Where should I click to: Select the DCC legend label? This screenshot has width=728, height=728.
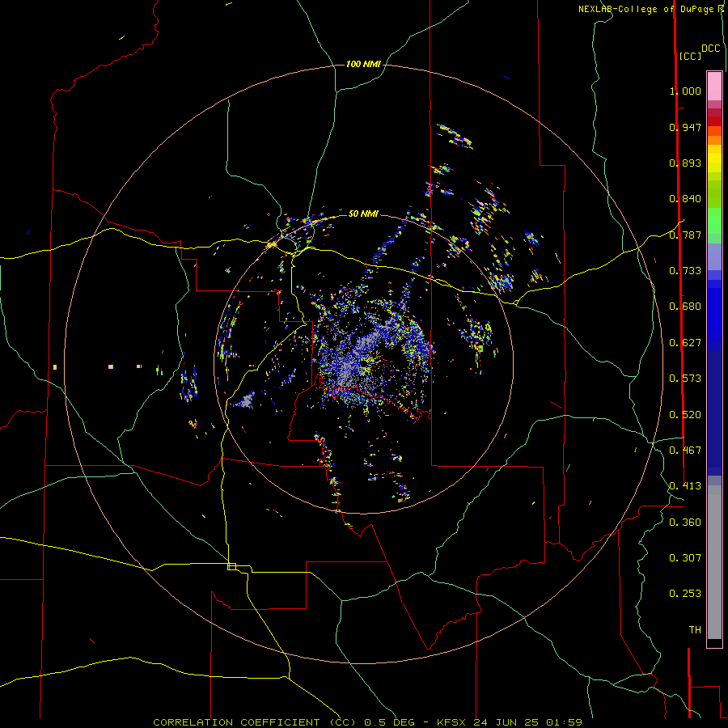(x=710, y=49)
